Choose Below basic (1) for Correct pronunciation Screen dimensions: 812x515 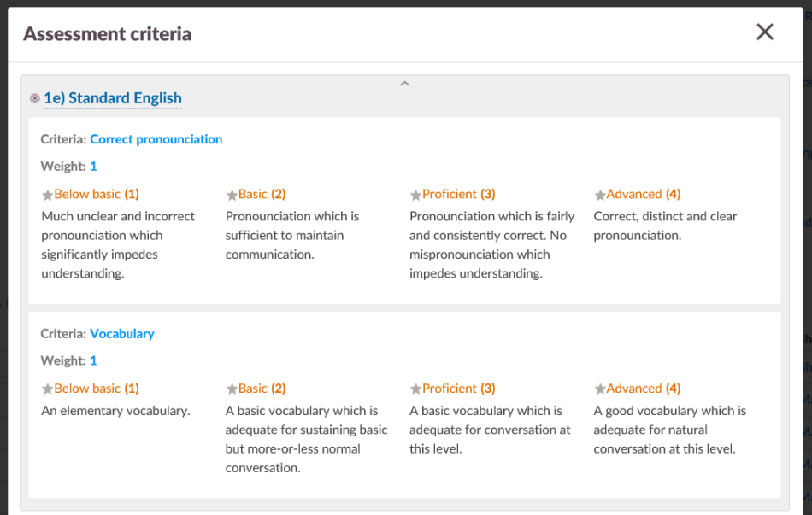pos(97,195)
